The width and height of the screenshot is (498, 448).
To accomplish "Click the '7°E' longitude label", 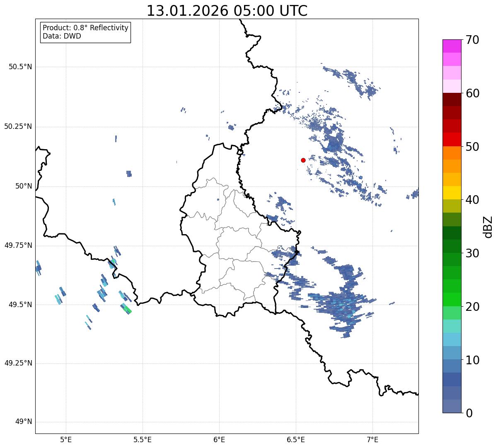I will pos(372,440).
